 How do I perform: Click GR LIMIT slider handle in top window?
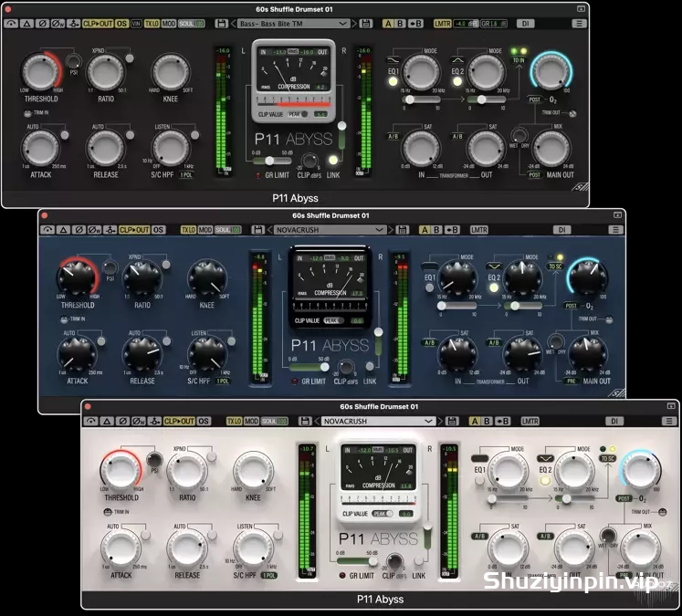(269, 161)
